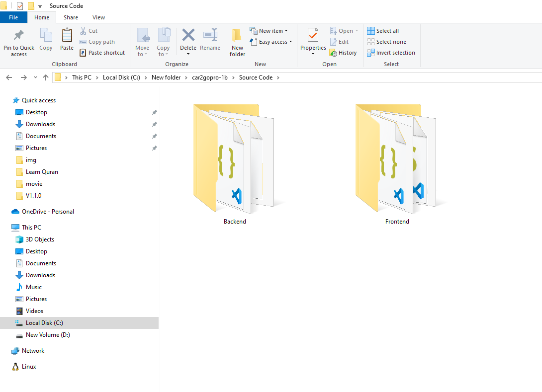Click the Videos film icon in sidebar
Screen dimensions: 542x392
(19, 311)
